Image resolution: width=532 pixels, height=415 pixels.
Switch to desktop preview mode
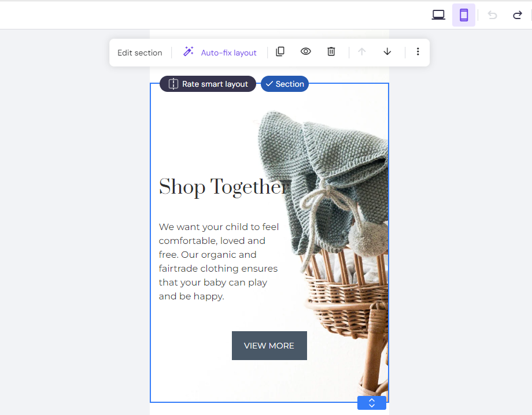click(x=438, y=14)
